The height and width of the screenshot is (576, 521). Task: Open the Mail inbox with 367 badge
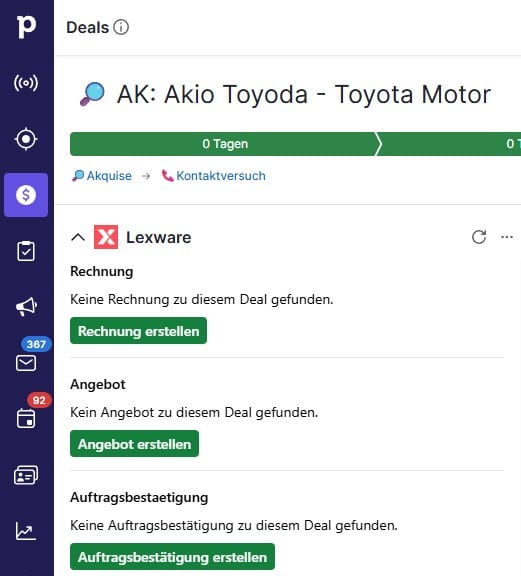pyautogui.click(x=26, y=363)
